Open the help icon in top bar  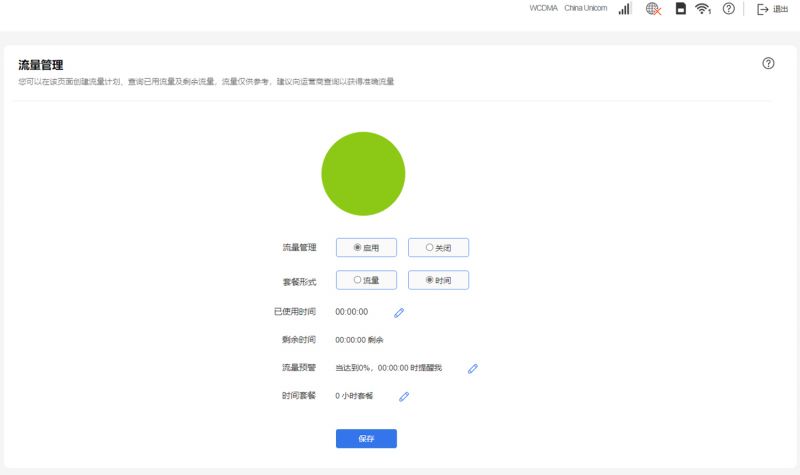click(729, 9)
